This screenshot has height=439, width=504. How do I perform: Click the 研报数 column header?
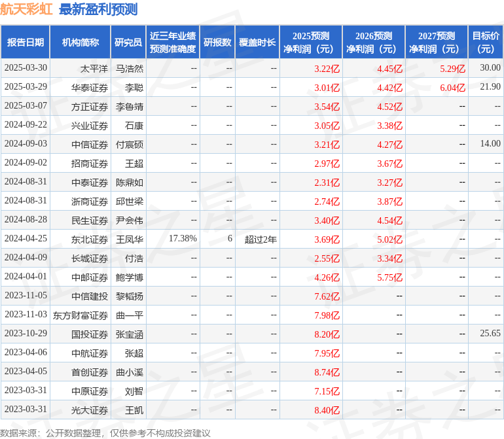click(x=217, y=42)
